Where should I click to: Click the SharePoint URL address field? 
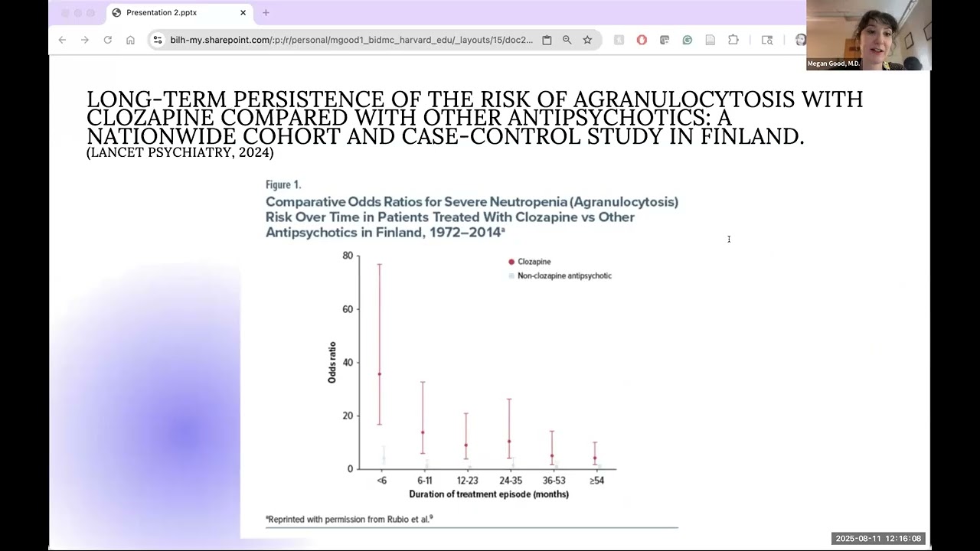tap(351, 40)
